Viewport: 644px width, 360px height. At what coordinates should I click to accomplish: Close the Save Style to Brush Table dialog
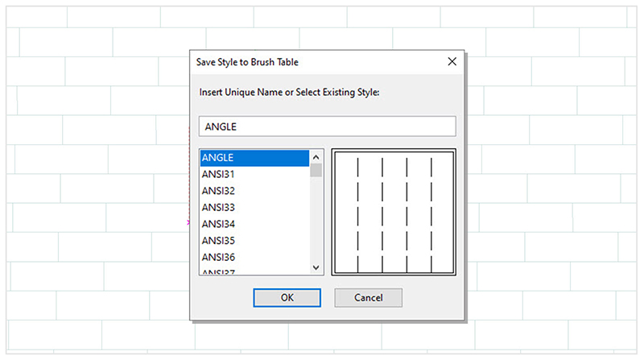point(452,62)
